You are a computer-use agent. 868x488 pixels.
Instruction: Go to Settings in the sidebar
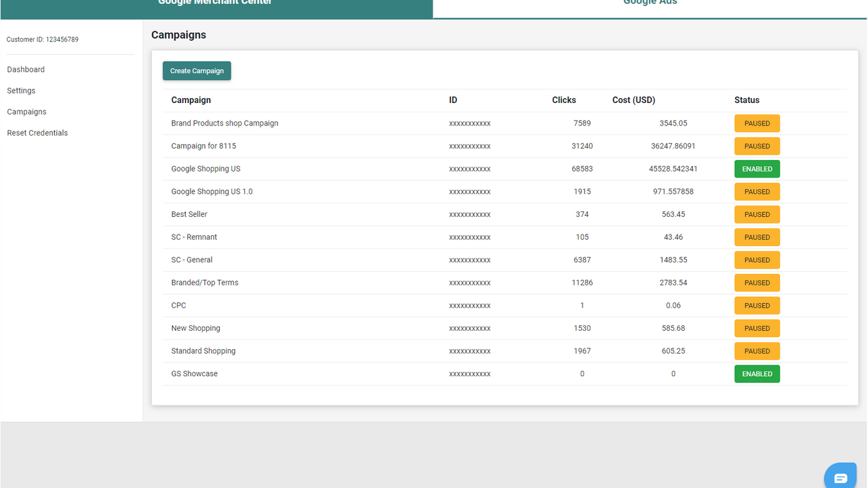point(21,91)
